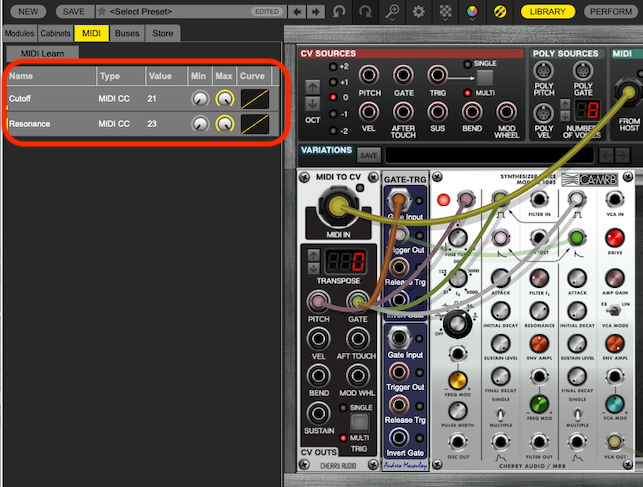The height and width of the screenshot is (487, 643).
Task: Go to previous preset arrow
Action: [x=297, y=11]
